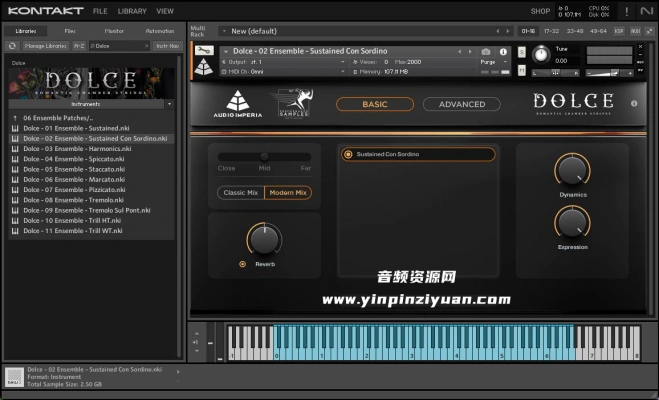Go up to parent folder 06 Ensemble Patches
The image size is (659, 400).
(91, 118)
